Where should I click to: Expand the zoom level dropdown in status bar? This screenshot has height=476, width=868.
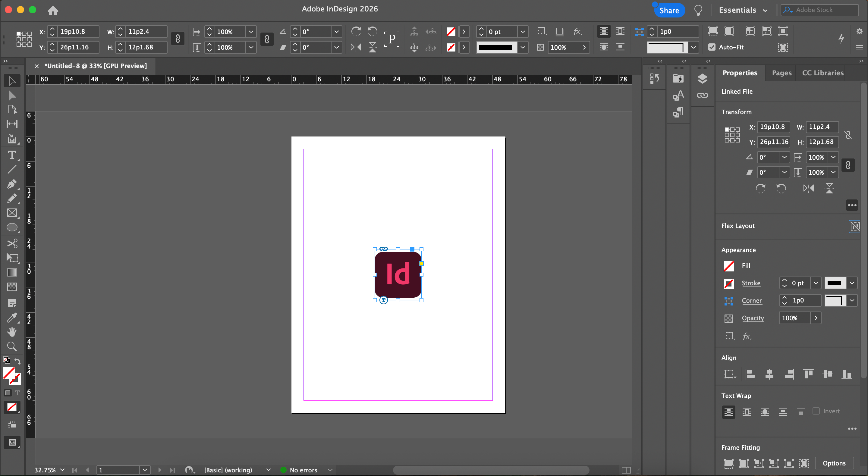point(62,470)
